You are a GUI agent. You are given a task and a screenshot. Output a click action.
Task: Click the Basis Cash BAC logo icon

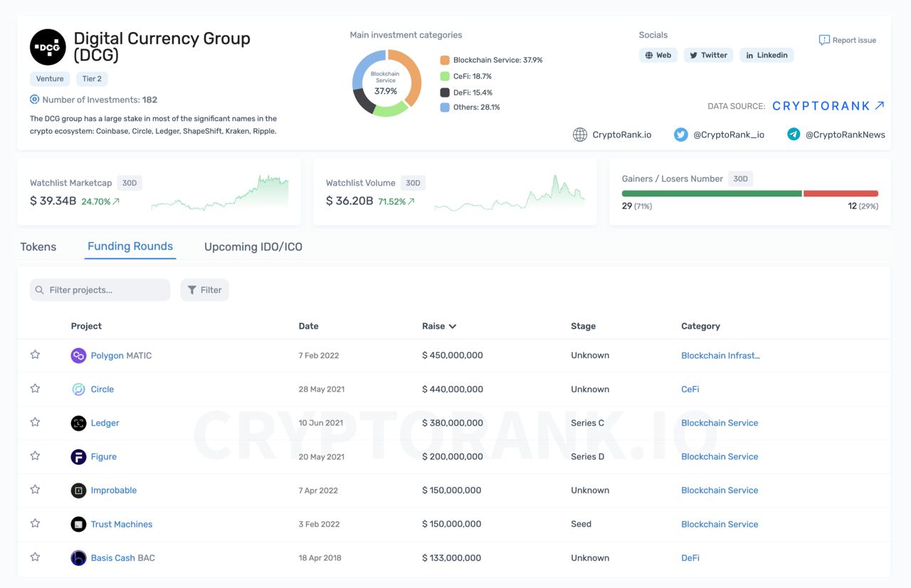(78, 558)
